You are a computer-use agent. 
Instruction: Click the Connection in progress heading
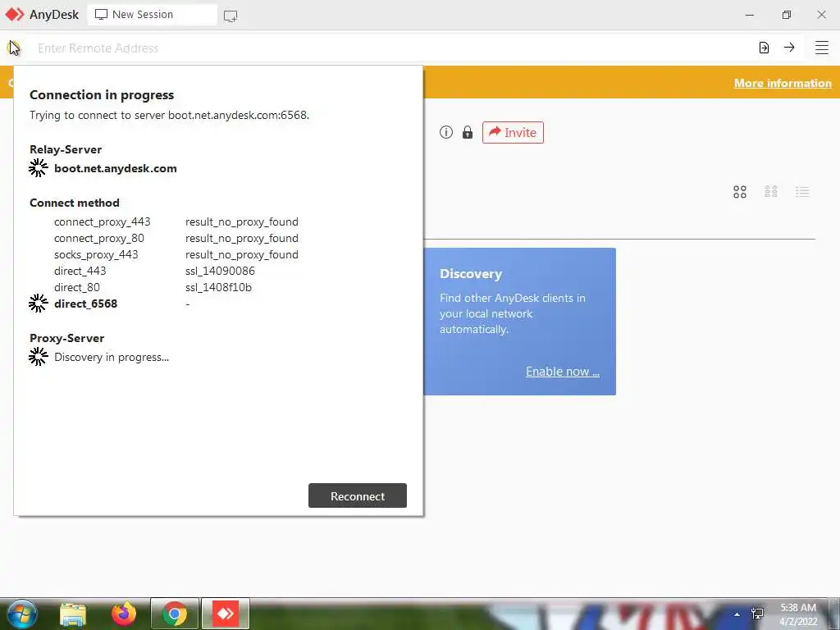pos(102,95)
